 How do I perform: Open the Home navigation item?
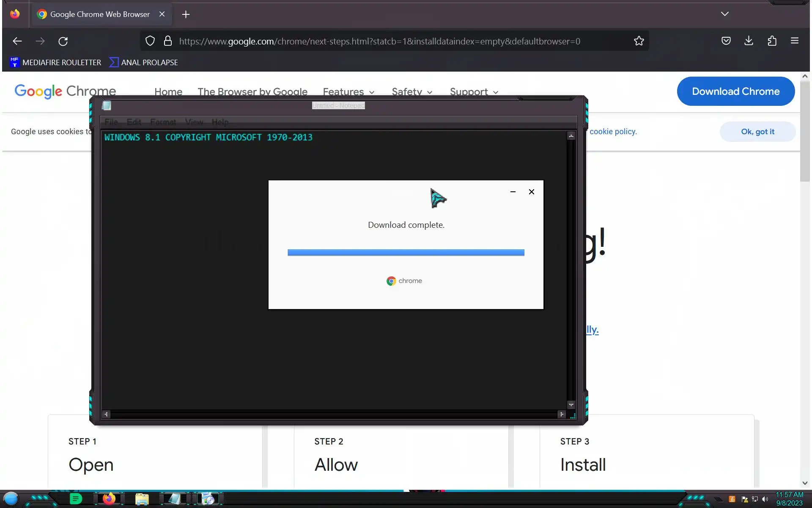point(168,92)
